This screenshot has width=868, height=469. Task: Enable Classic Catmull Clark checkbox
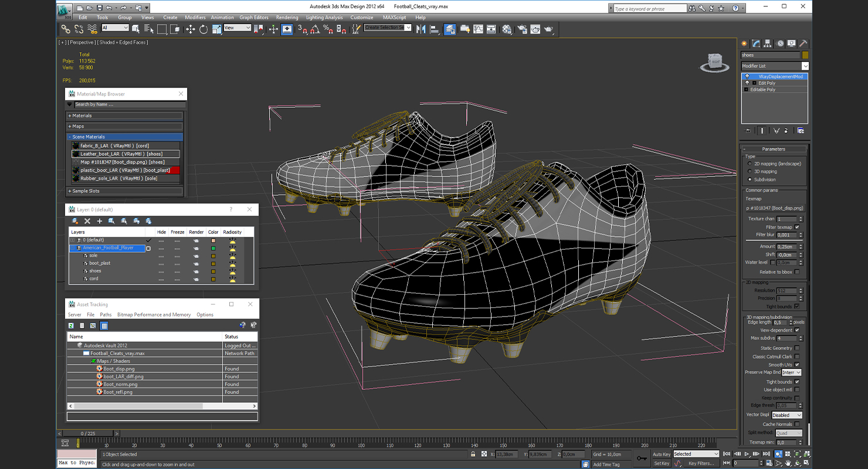797,356
